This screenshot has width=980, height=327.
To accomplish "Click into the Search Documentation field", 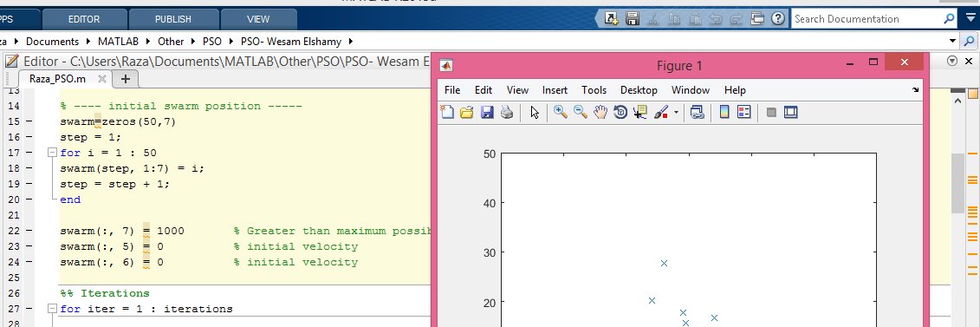I will (866, 19).
